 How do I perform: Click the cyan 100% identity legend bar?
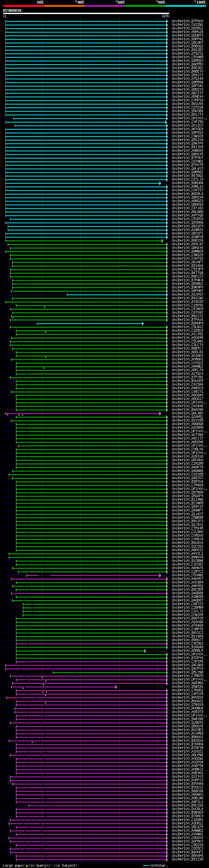pos(186,6)
